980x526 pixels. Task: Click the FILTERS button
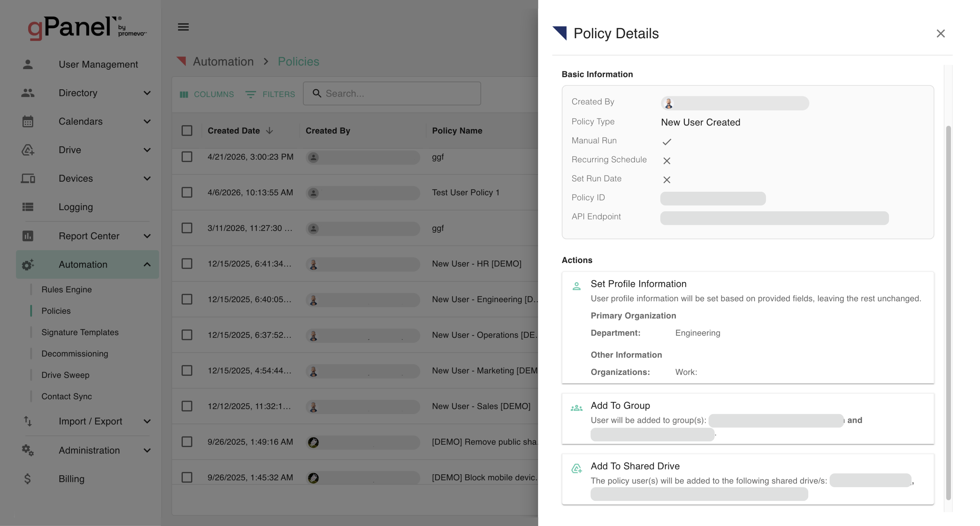270,94
